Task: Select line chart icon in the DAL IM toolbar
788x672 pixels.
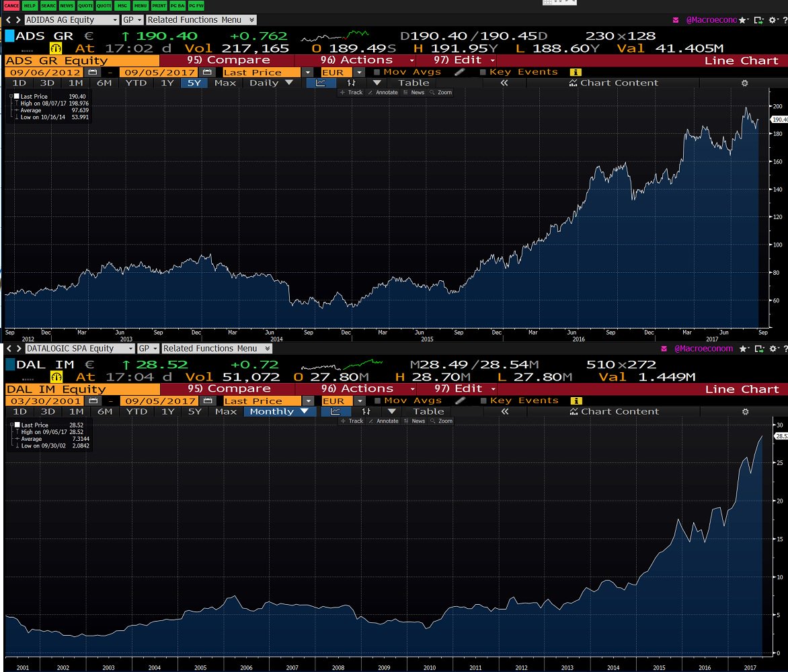Action: tap(335, 411)
